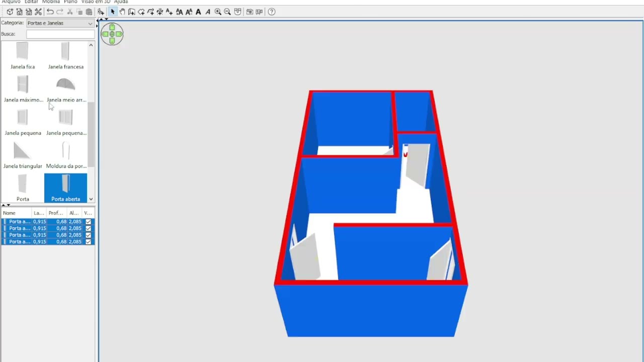The height and width of the screenshot is (362, 644).
Task: Select Janela meio arr... in the catalog
Action: pyautogui.click(x=66, y=89)
